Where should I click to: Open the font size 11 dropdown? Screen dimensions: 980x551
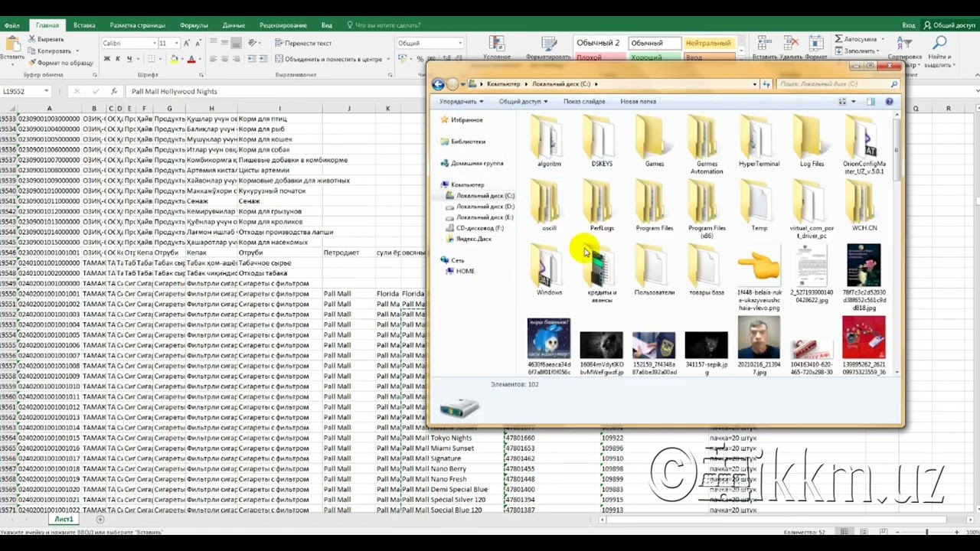(x=177, y=44)
